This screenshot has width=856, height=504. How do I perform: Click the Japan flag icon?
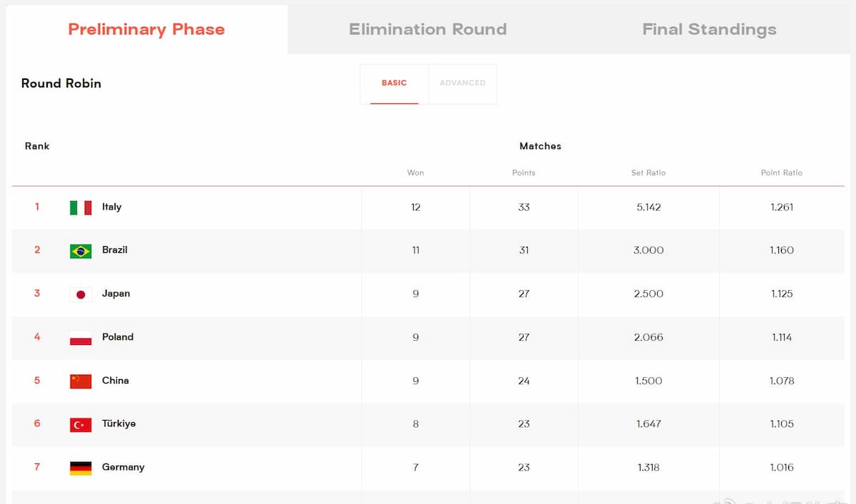[x=81, y=294]
